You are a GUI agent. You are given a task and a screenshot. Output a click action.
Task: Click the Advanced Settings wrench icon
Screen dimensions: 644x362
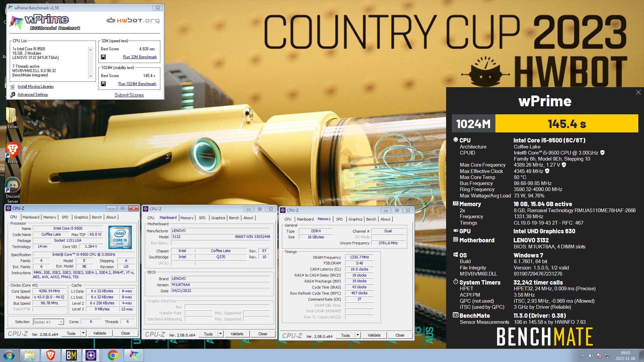[12, 95]
